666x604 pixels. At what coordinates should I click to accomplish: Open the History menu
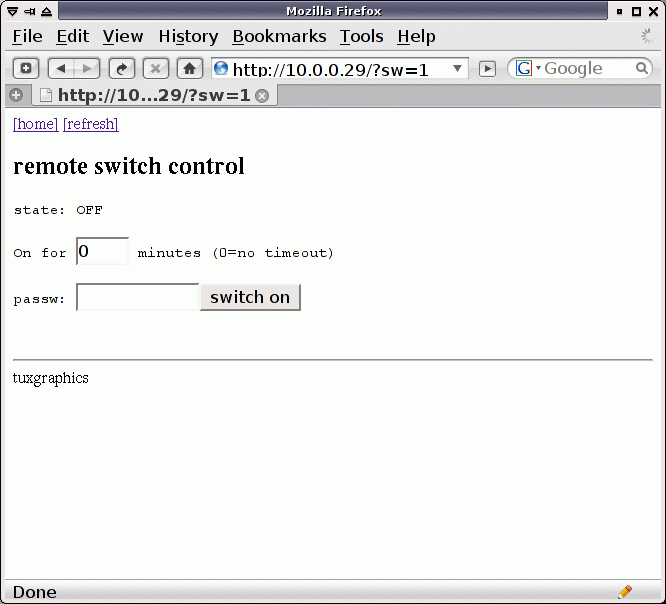coord(188,37)
